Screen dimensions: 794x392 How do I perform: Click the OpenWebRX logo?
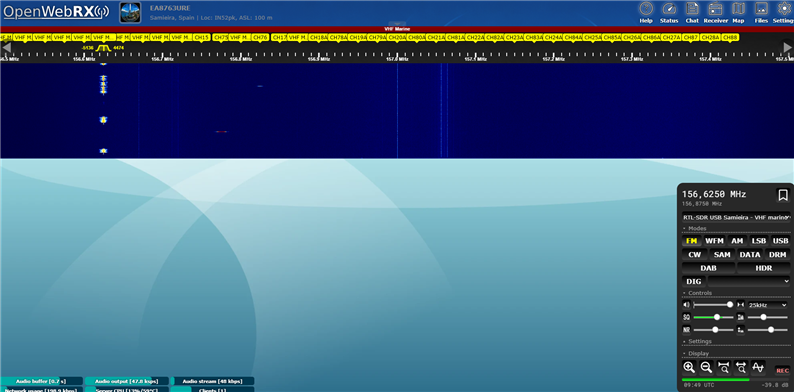coord(56,12)
